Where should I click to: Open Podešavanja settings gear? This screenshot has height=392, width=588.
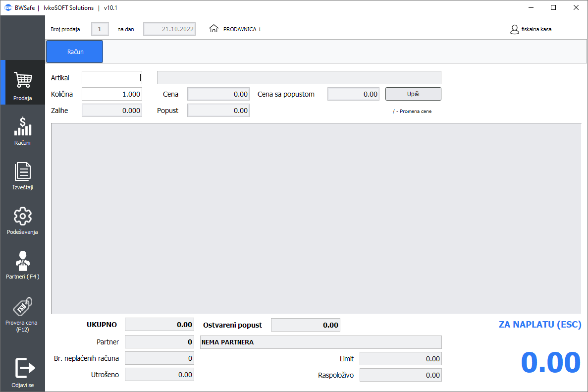coord(23,217)
